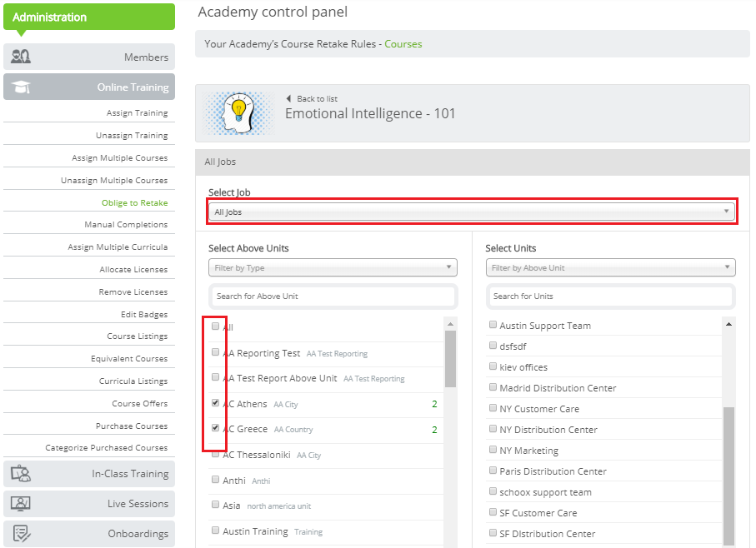
Task: Check the All above units checkbox
Action: point(216,326)
